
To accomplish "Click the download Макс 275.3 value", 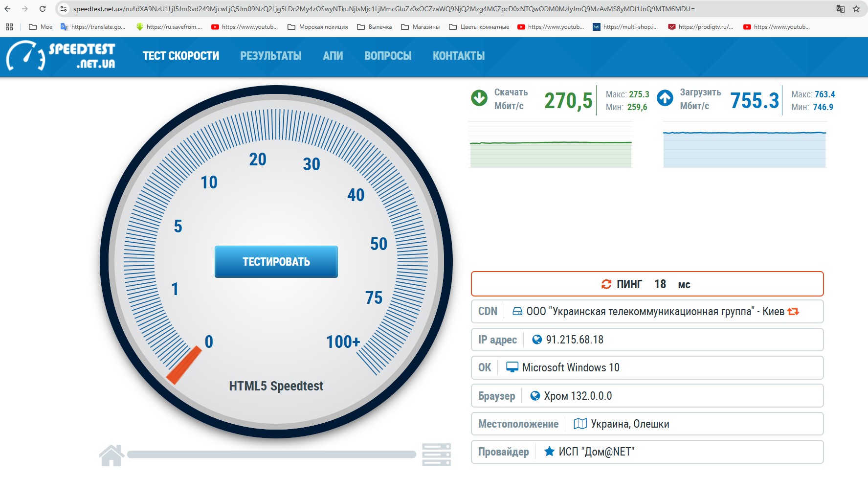I will pos(639,94).
